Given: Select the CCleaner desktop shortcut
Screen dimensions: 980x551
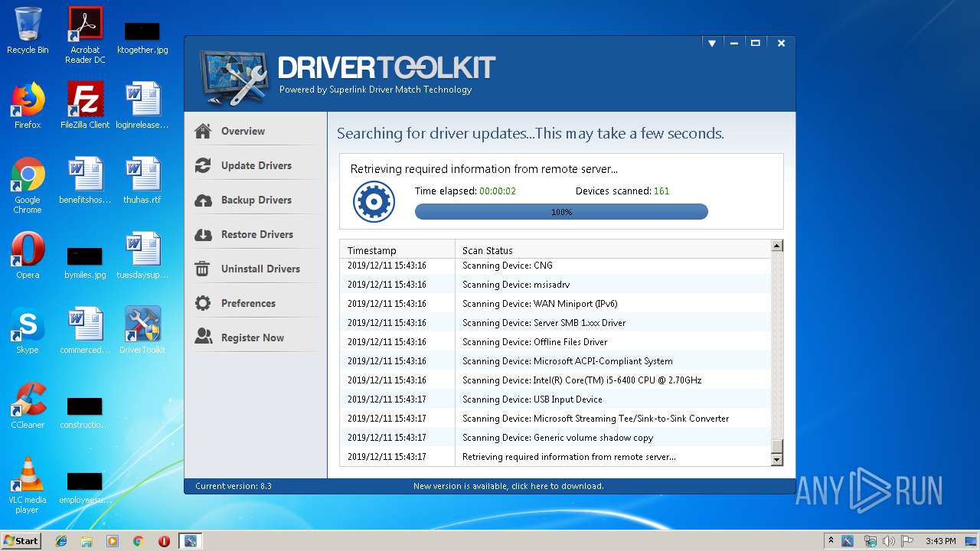Looking at the screenshot, I should point(28,406).
